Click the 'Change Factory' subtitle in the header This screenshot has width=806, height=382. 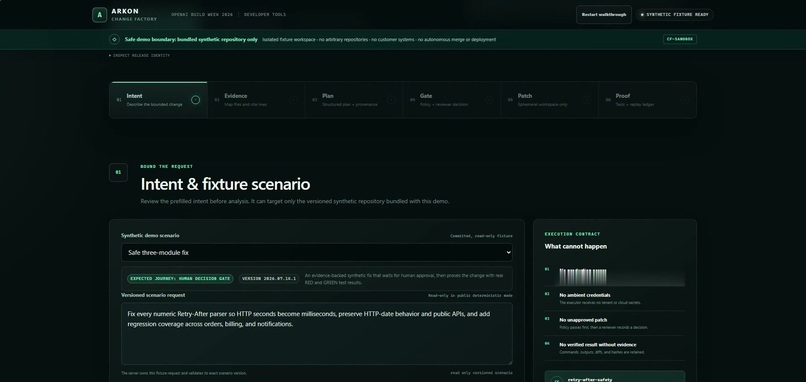click(x=134, y=19)
